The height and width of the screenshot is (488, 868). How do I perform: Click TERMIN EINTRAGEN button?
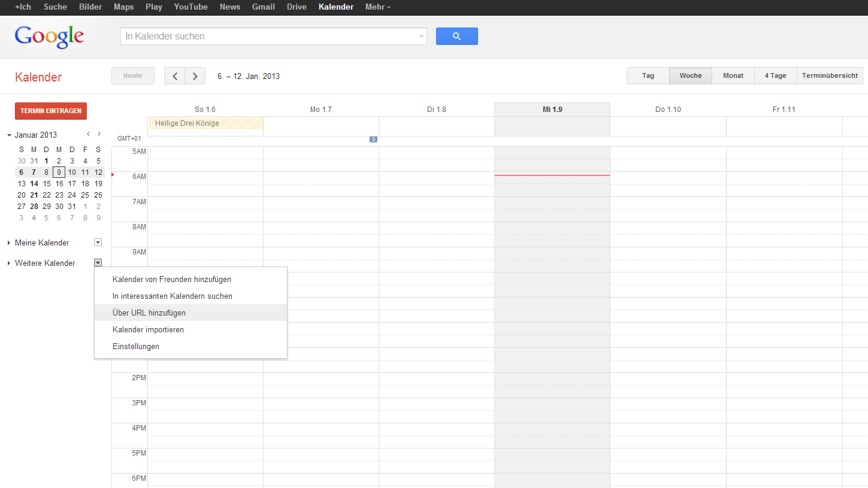coord(51,111)
